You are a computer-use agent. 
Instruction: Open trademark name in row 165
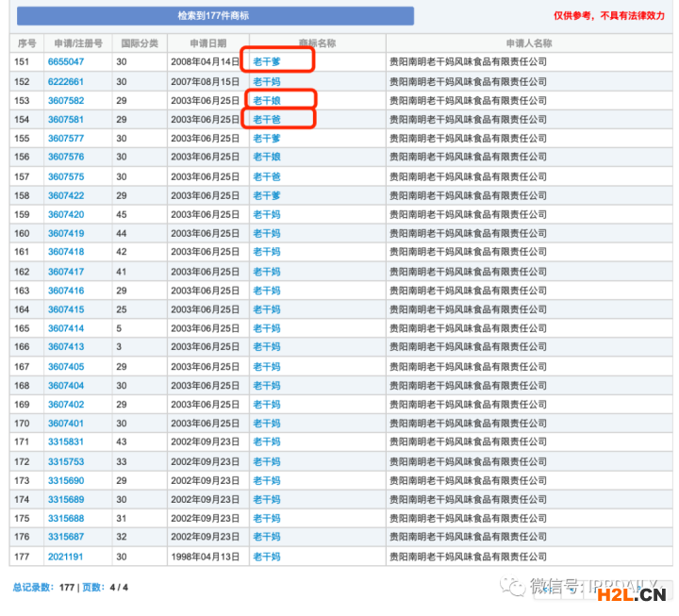pyautogui.click(x=267, y=328)
